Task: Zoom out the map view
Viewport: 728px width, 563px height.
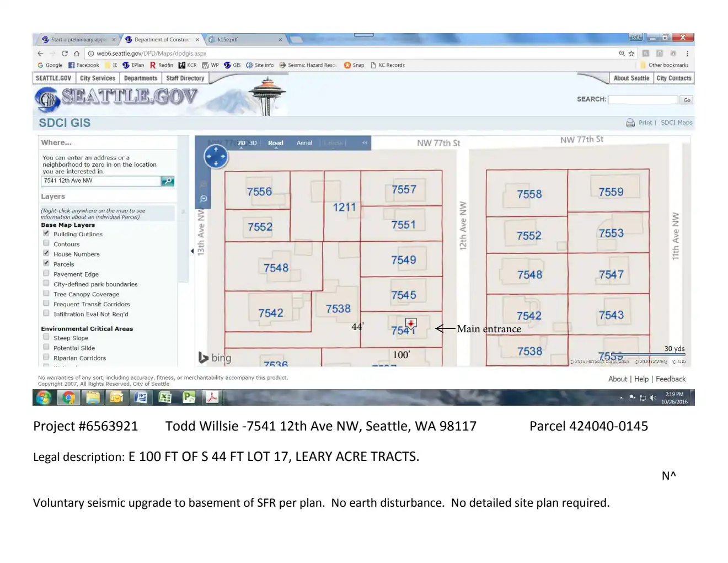Action: [204, 199]
